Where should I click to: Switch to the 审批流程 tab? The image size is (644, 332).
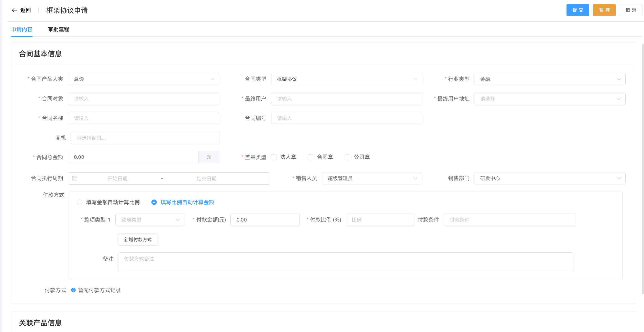pyautogui.click(x=59, y=29)
